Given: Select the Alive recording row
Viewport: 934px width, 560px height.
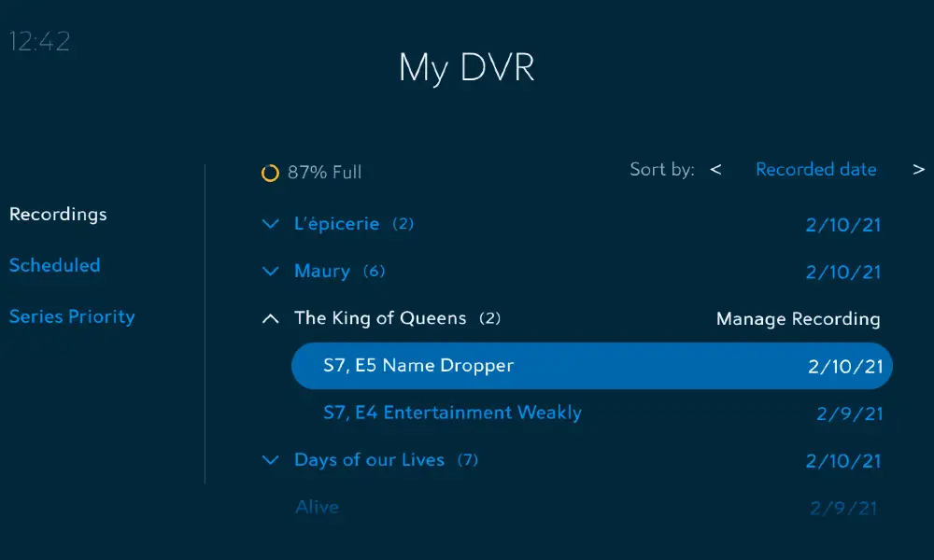Looking at the screenshot, I should (587, 508).
